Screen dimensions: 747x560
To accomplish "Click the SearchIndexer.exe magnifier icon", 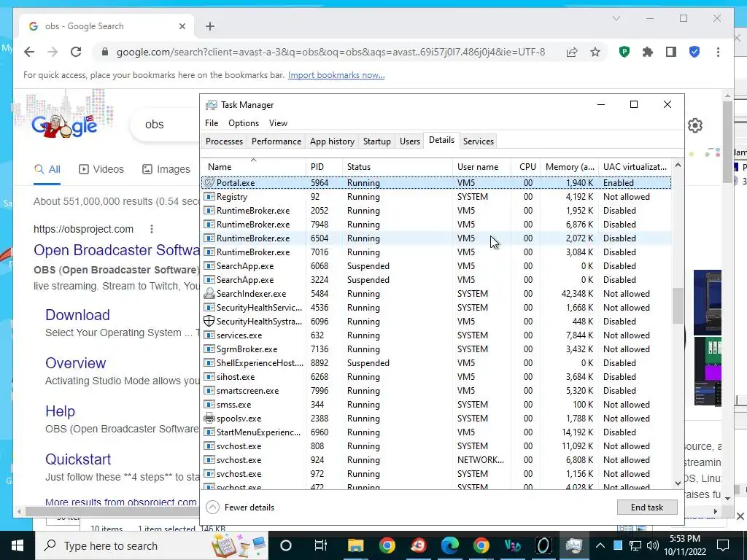I will [x=209, y=293].
